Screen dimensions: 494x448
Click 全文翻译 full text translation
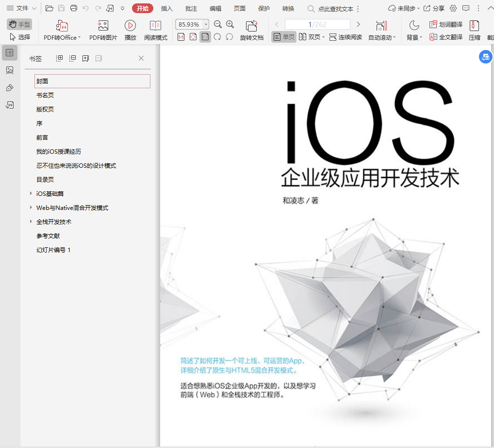pyautogui.click(x=446, y=37)
